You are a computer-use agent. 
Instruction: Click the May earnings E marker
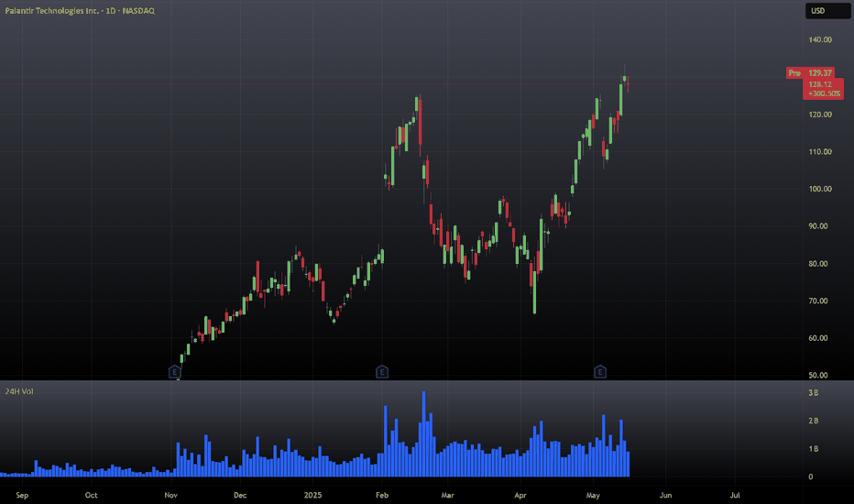599,372
